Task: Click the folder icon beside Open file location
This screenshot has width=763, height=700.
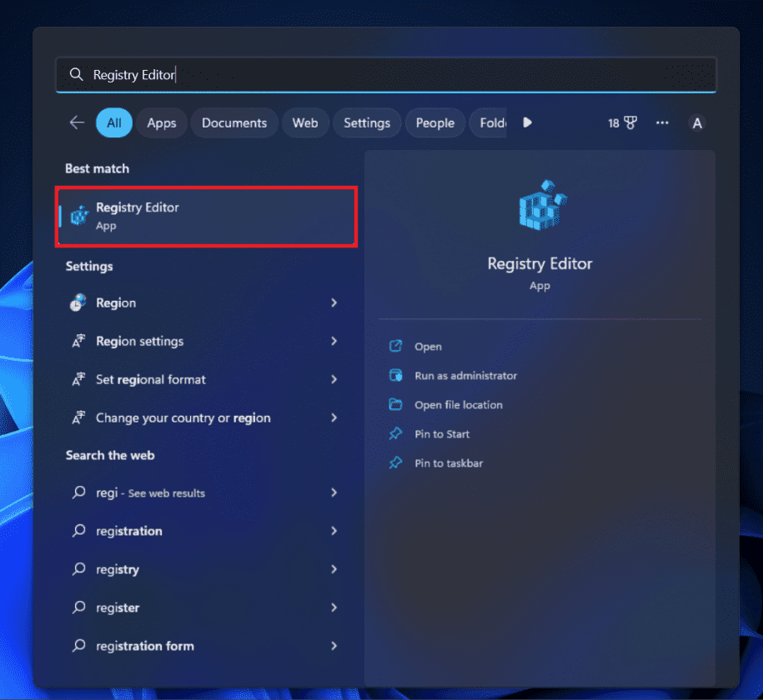Action: click(x=394, y=404)
